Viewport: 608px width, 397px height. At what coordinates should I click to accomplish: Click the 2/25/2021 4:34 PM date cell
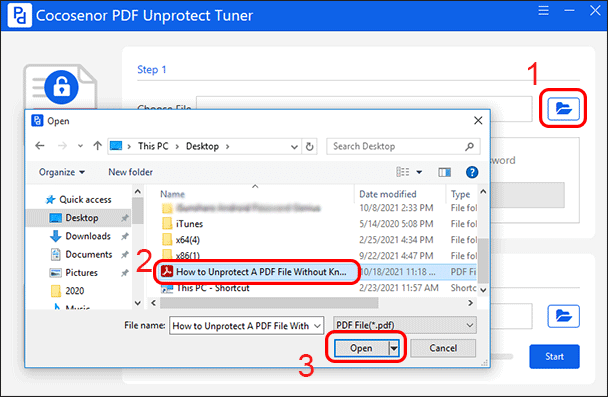[396, 240]
